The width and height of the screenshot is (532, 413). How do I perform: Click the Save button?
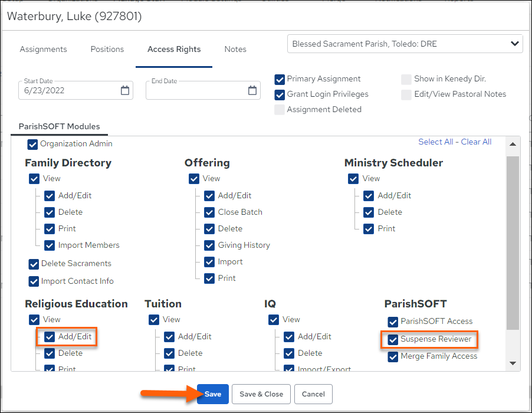pos(213,394)
